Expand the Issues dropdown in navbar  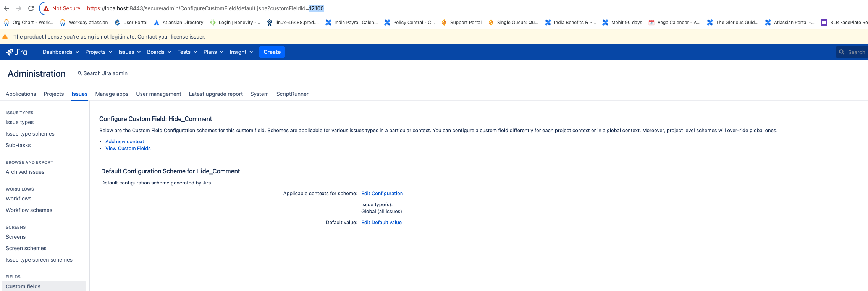pyautogui.click(x=129, y=52)
